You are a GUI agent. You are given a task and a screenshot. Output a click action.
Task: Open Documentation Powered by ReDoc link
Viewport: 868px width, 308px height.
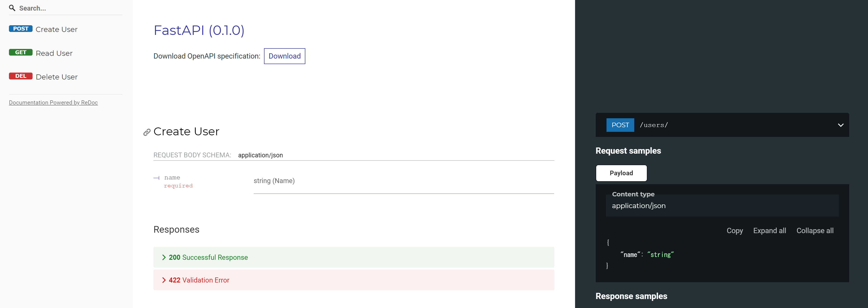(53, 103)
